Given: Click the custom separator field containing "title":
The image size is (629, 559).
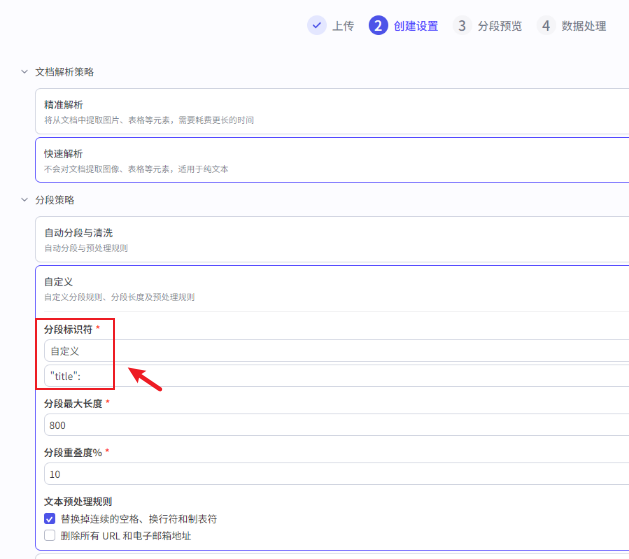Looking at the screenshot, I should click(x=336, y=376).
